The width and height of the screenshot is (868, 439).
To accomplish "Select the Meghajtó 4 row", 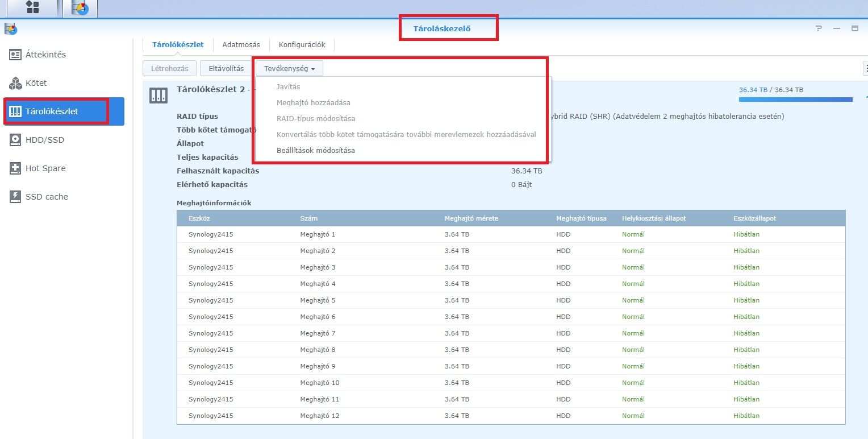I will tap(511, 284).
